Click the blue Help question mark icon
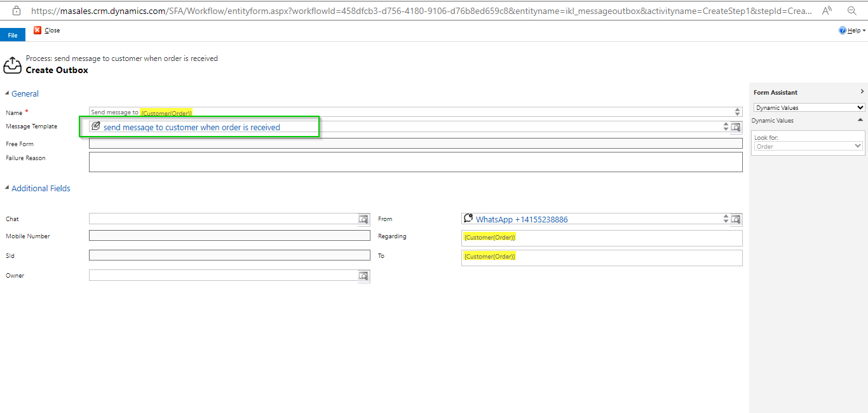Image resolution: width=868 pixels, height=413 pixels. tap(843, 30)
